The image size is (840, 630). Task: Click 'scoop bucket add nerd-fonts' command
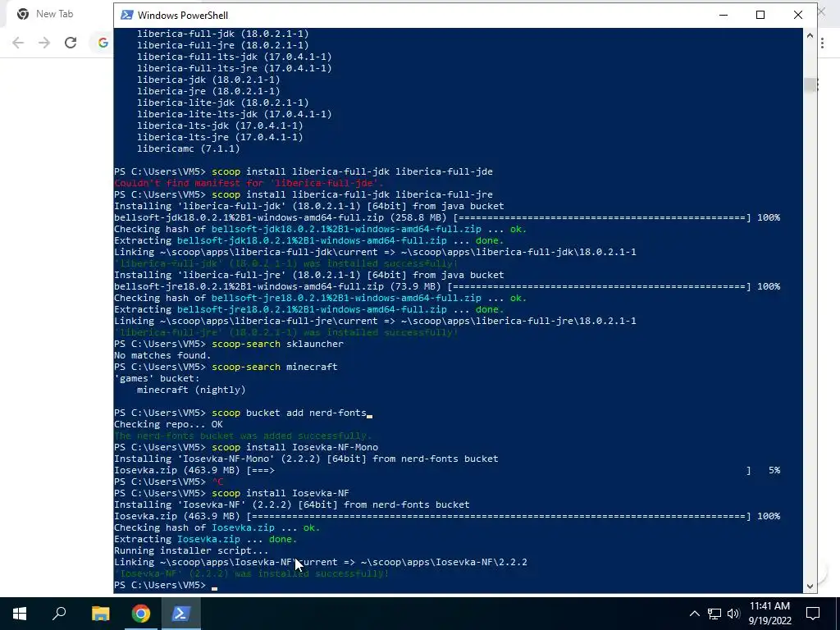point(290,413)
